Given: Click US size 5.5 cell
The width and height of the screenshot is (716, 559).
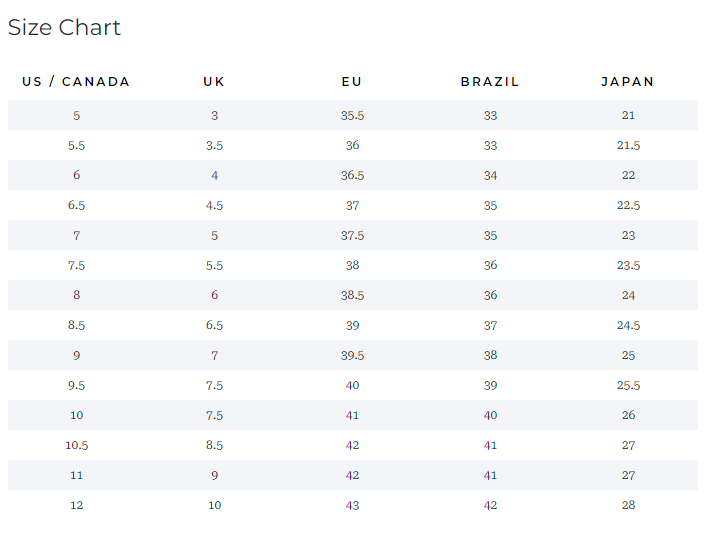Looking at the screenshot, I should click(x=76, y=146).
